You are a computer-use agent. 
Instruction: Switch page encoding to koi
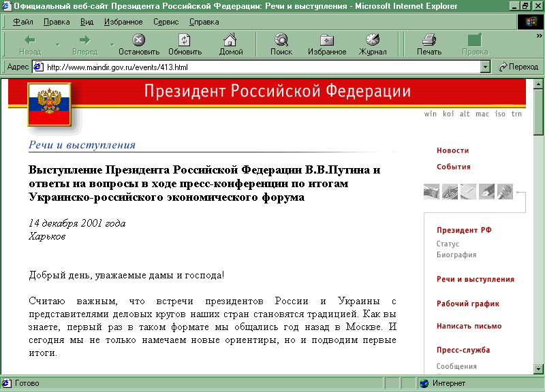(448, 114)
